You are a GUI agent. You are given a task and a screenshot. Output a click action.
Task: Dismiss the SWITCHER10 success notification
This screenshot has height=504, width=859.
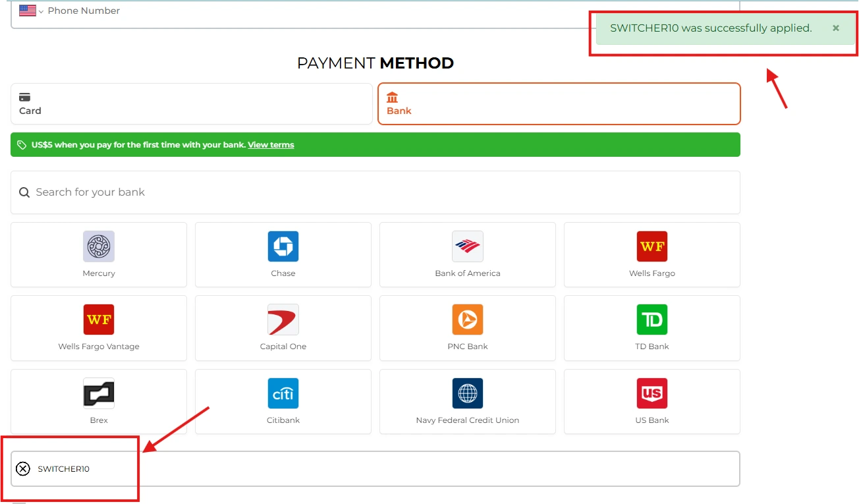coord(835,28)
